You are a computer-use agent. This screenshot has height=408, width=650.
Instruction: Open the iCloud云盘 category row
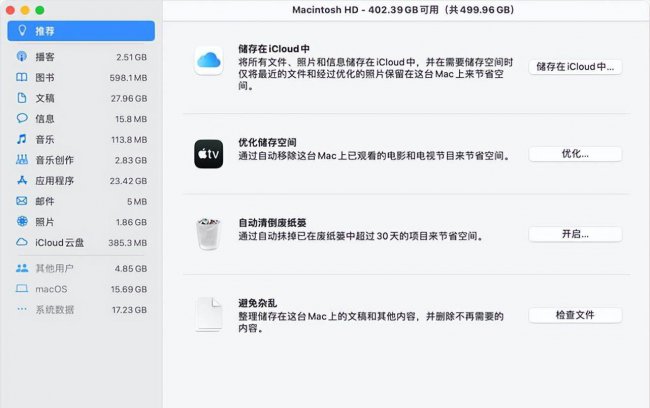click(x=81, y=243)
